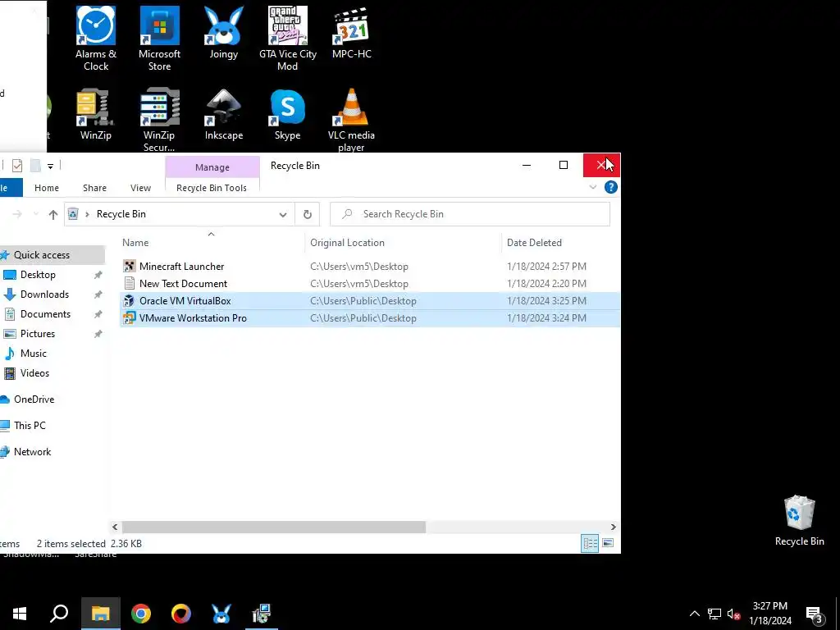The width and height of the screenshot is (840, 630).
Task: Open Pictures in the navigation pane
Action: [x=38, y=334]
